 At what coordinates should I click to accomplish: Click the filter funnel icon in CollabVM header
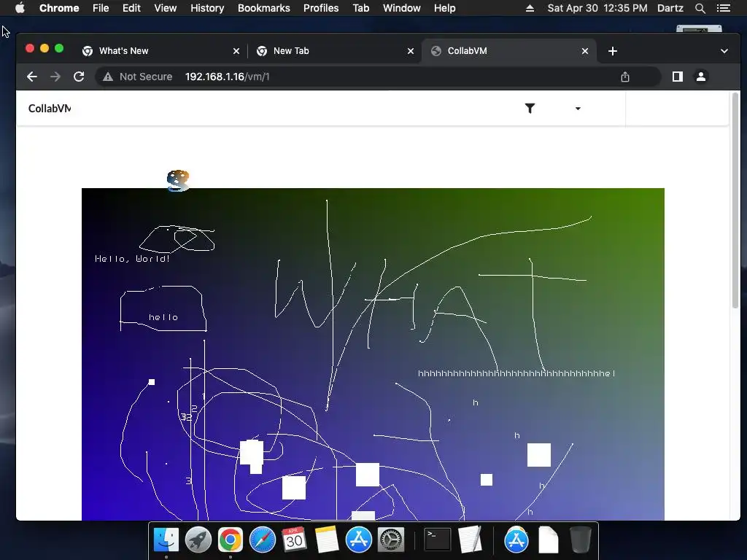point(530,109)
